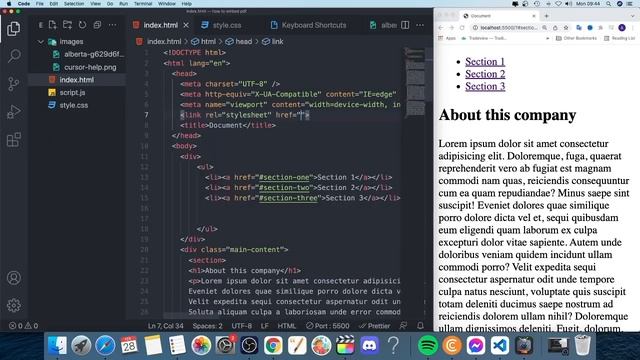Open the Manage gear menu
This screenshot has height=360, width=640.
point(13,305)
